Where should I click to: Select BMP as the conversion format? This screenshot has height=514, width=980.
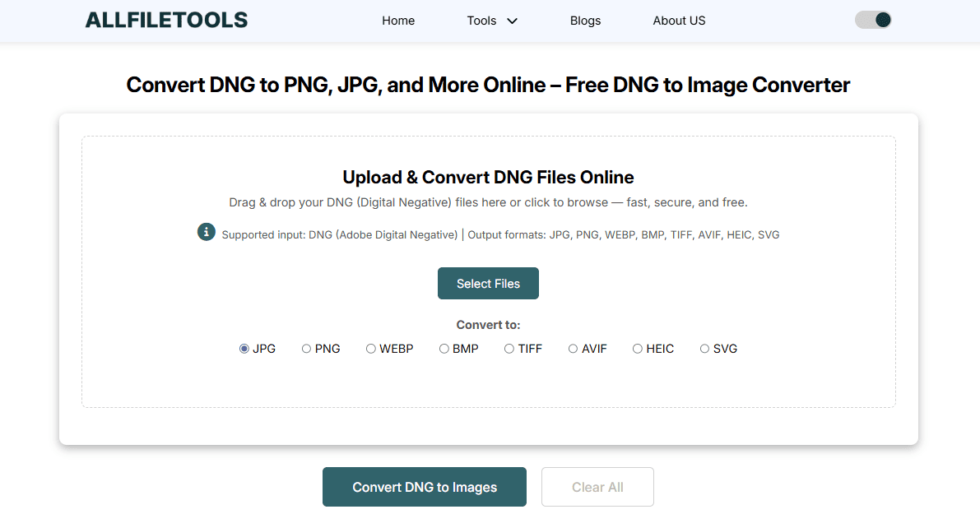[x=444, y=349]
